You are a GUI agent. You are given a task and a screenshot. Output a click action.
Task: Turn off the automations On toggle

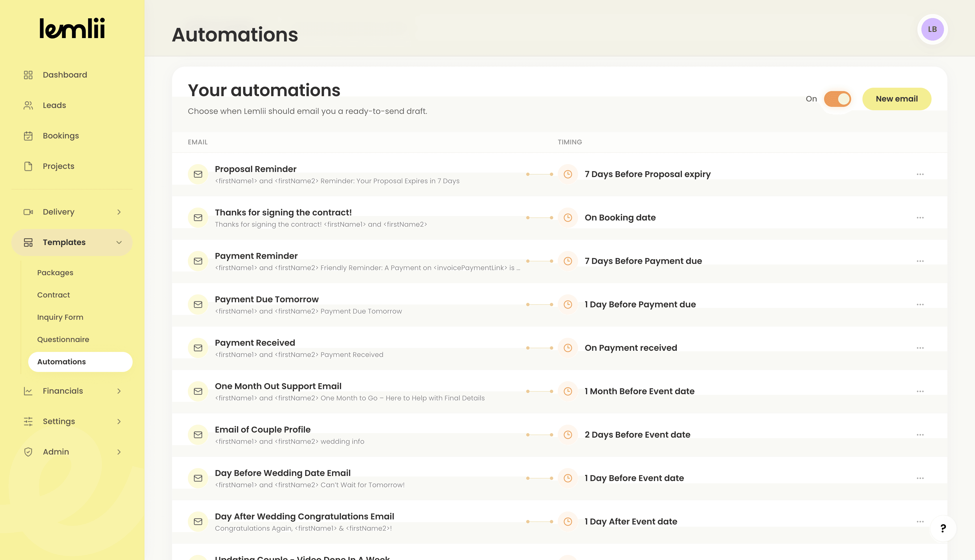tap(837, 99)
